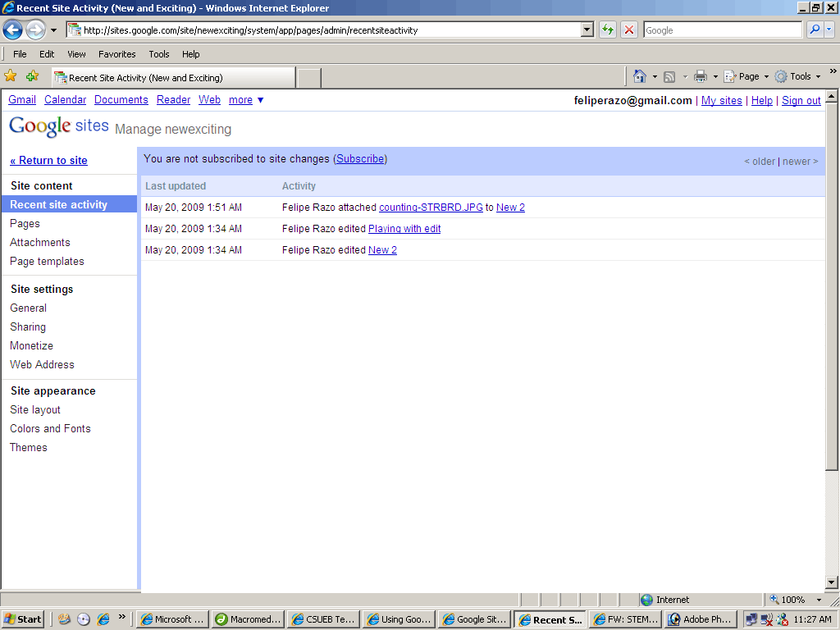Click the Home icon in command bar

[x=640, y=76]
